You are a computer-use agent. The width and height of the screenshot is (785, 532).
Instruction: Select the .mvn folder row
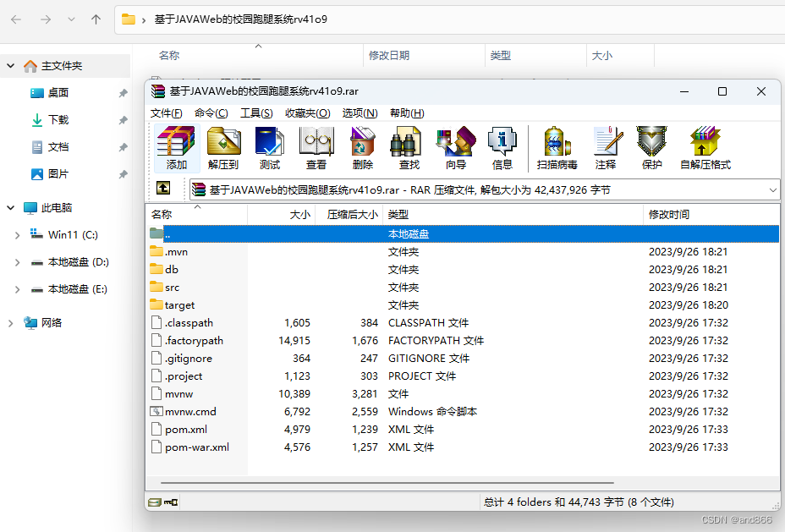[463, 252]
